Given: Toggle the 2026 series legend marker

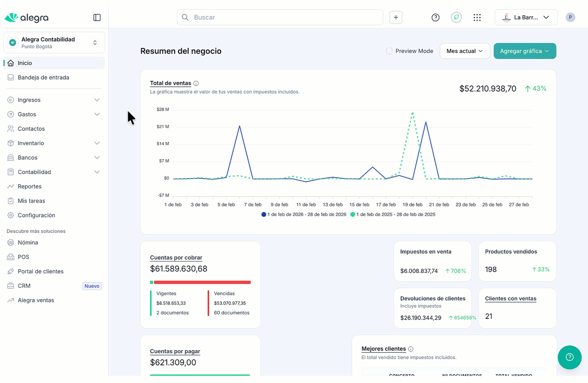Looking at the screenshot, I should point(264,215).
